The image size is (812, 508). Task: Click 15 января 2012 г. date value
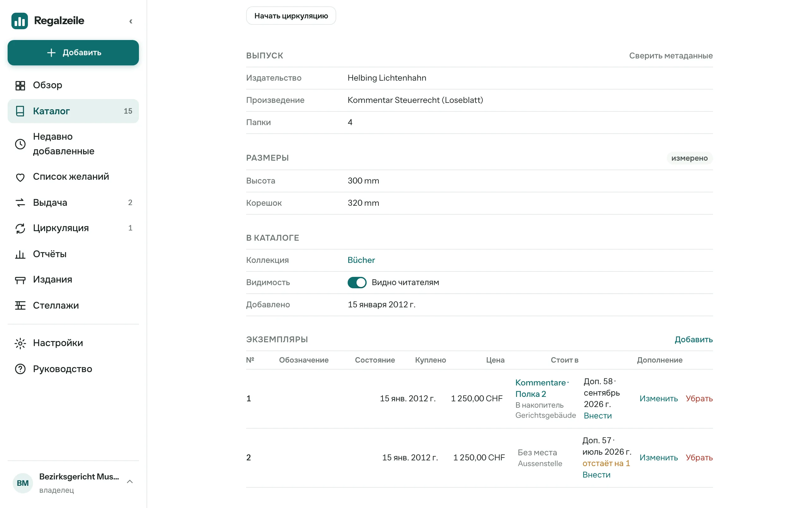pos(382,305)
